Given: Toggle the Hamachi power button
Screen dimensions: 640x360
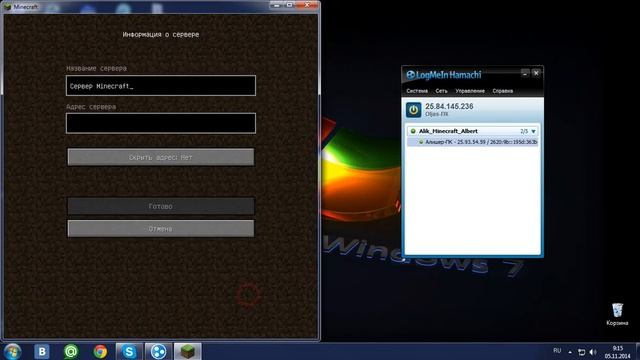Looking at the screenshot, I should tap(413, 110).
